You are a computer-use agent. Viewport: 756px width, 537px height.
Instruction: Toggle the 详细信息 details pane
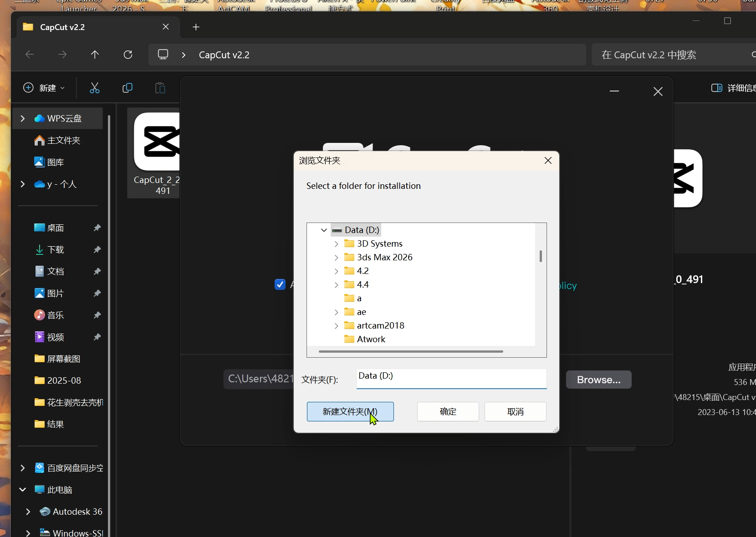click(x=733, y=88)
